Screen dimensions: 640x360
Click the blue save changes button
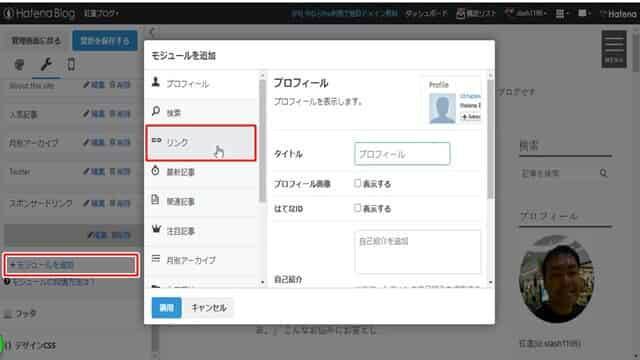pos(105,40)
